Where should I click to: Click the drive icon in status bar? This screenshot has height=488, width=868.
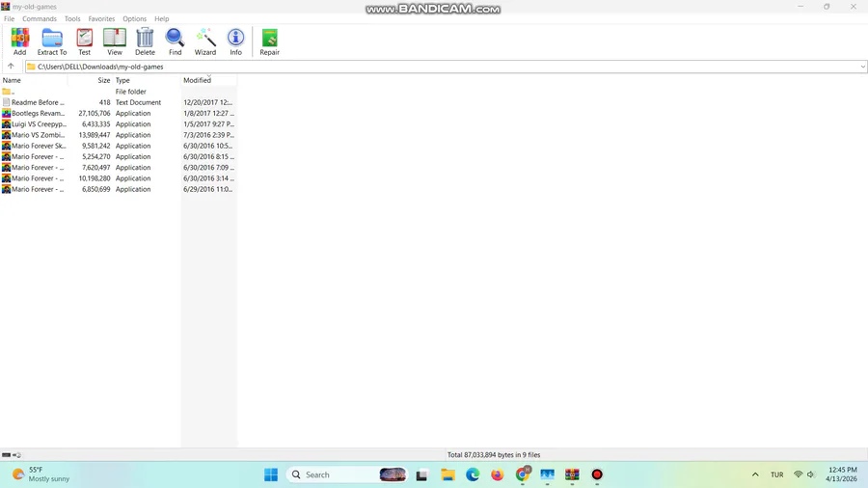tap(6, 455)
